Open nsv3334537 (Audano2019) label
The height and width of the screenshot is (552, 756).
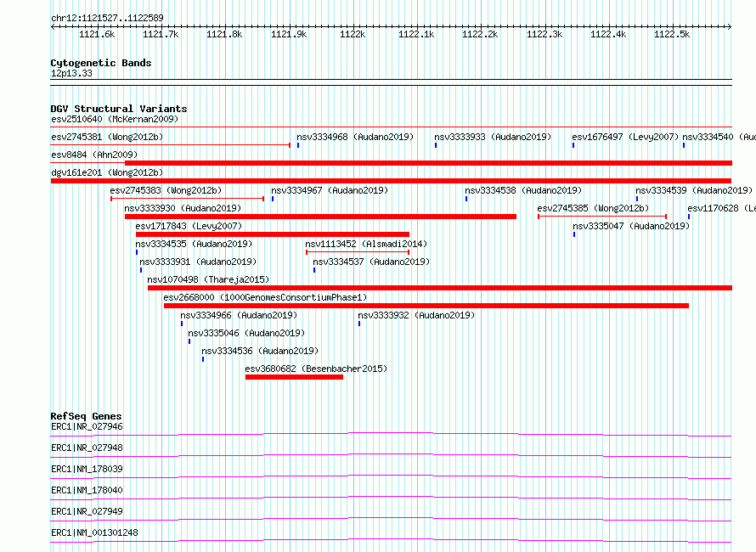(371, 262)
